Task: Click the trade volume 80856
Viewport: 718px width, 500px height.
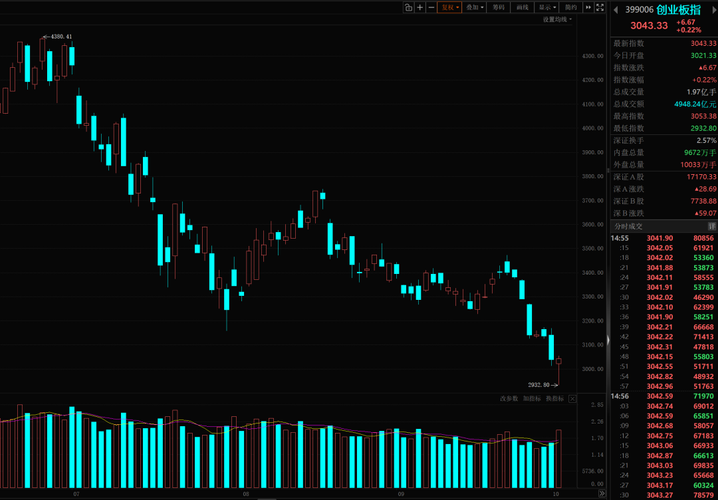Action: [704, 238]
